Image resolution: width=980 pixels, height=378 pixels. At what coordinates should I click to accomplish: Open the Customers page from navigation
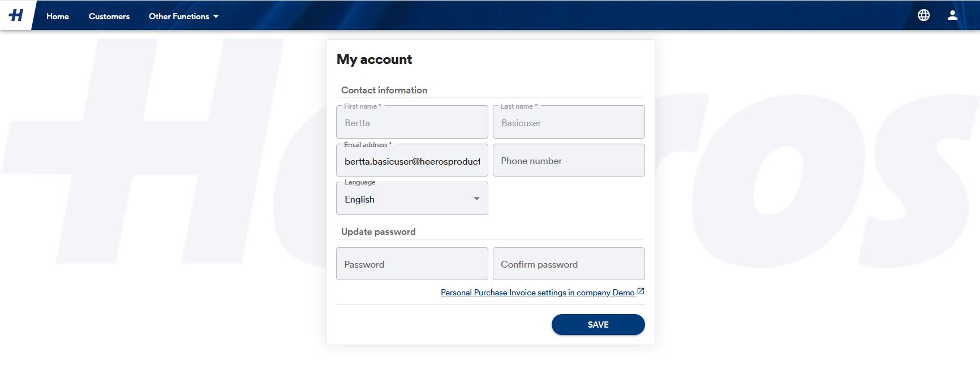(x=109, y=16)
